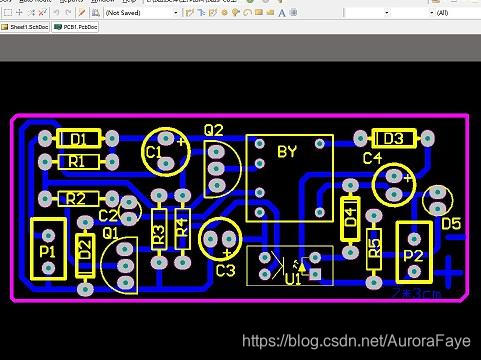Select the R4 resistor footprint

pos(182,229)
